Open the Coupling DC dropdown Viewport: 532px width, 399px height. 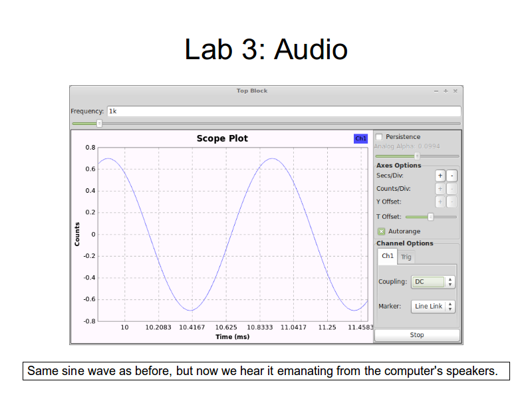pyautogui.click(x=433, y=282)
